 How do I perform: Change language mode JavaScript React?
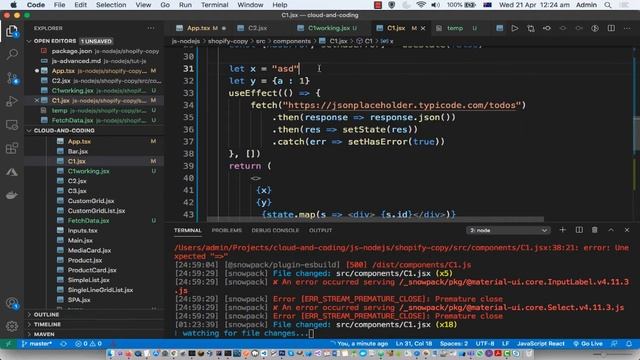(x=541, y=344)
